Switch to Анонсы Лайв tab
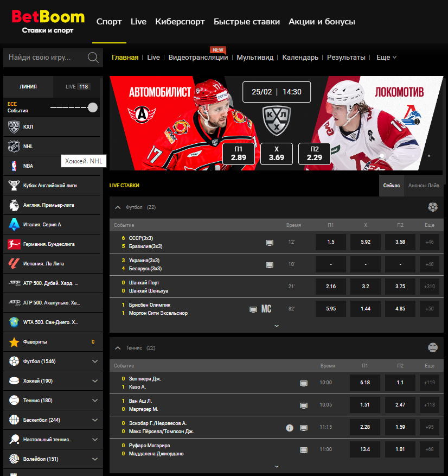 (424, 186)
